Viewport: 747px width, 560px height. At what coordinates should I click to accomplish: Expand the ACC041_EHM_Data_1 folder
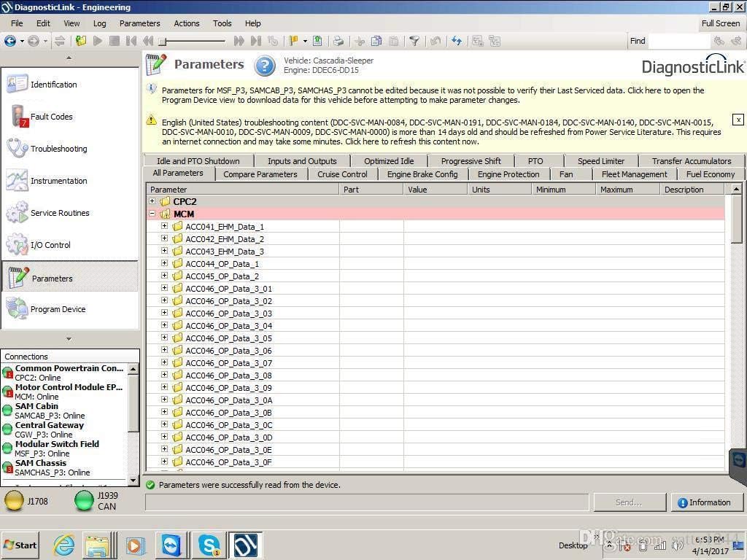pos(165,227)
